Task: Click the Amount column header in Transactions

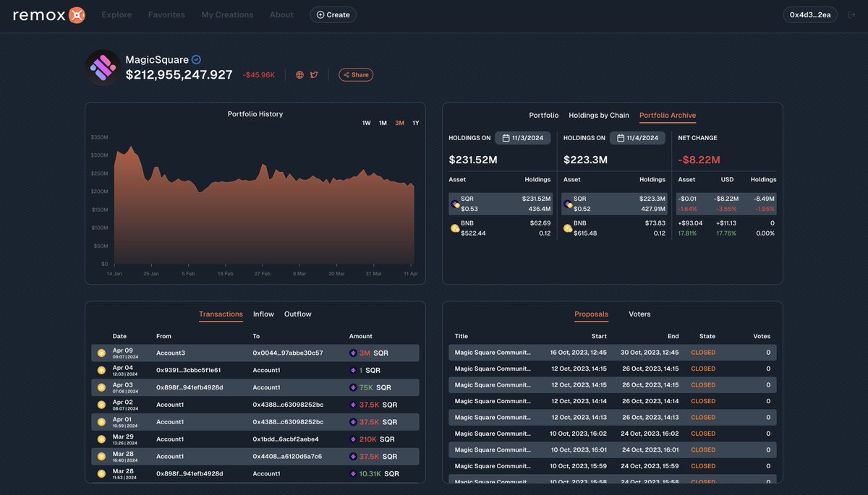Action: [361, 336]
